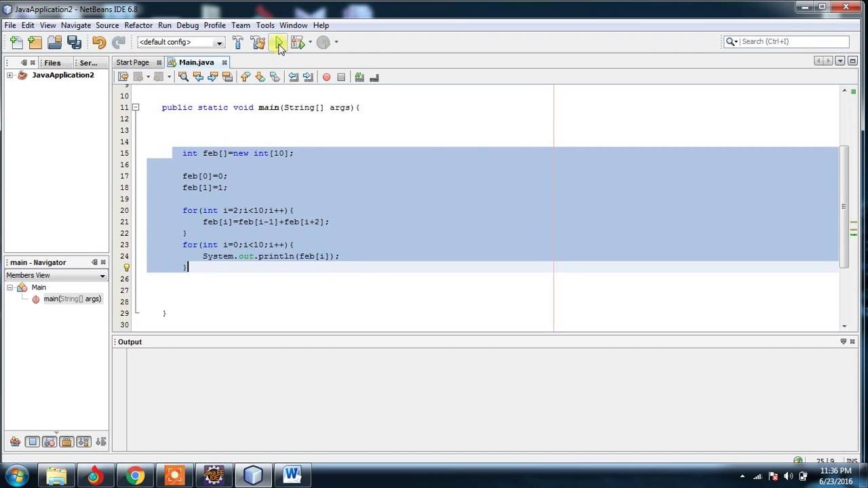This screenshot has height=488, width=868.
Task: Shift line right icon in editor toolbar
Action: tap(308, 77)
